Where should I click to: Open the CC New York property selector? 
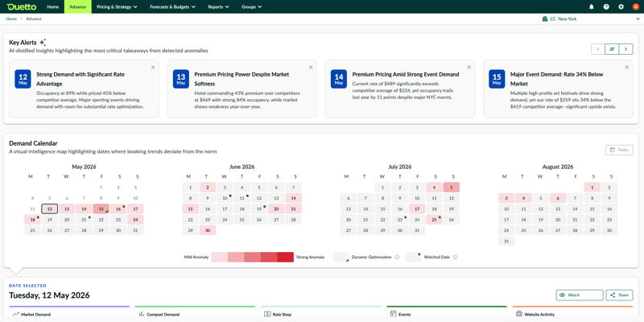point(591,19)
